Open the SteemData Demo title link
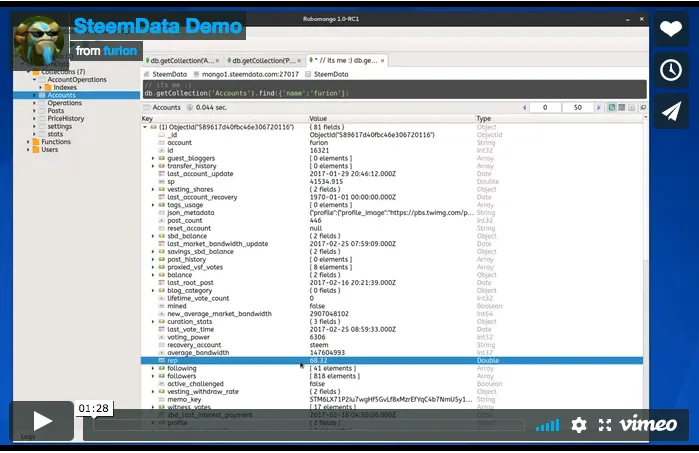This screenshot has height=453, width=699. coord(159,25)
